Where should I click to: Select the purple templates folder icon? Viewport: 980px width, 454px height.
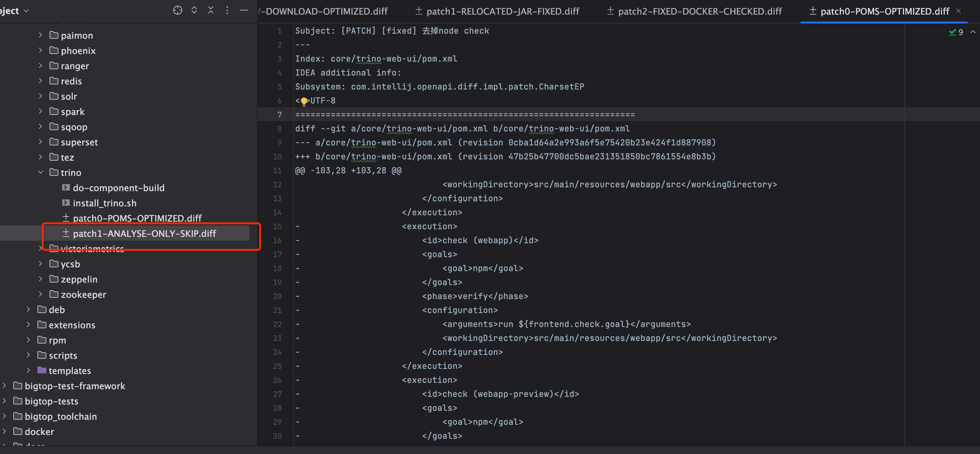click(x=42, y=370)
